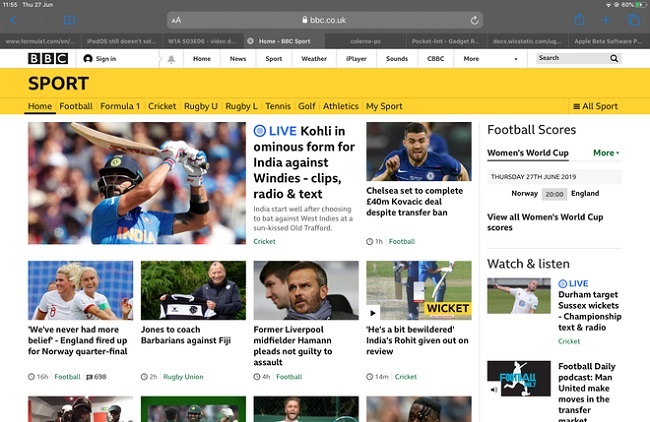Select the Tennis section
650x422 pixels.
pyautogui.click(x=278, y=106)
